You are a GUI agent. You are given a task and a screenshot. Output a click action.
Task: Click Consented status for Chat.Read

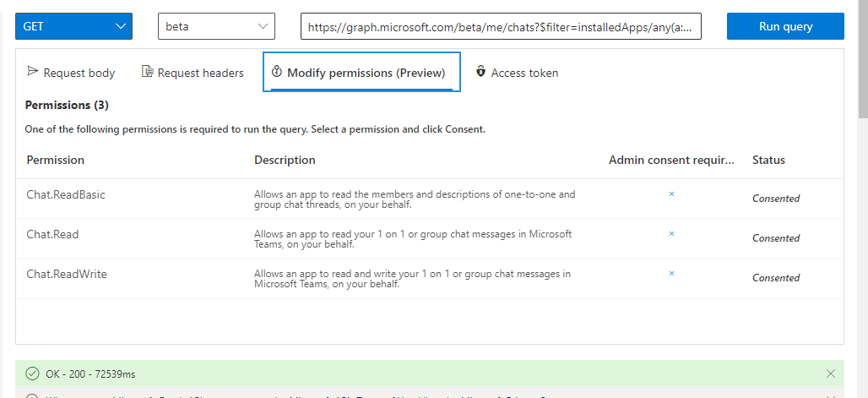coord(776,238)
